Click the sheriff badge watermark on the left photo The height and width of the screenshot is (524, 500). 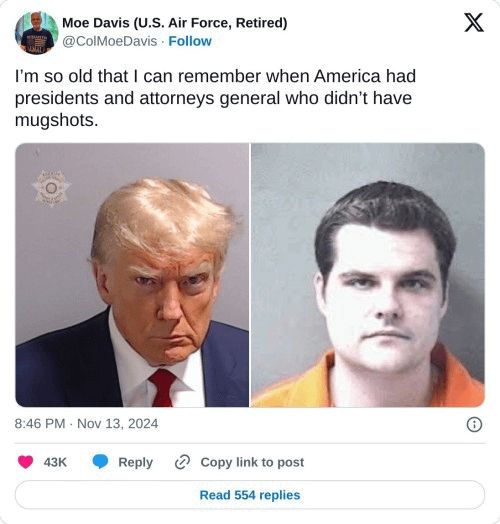(51, 188)
